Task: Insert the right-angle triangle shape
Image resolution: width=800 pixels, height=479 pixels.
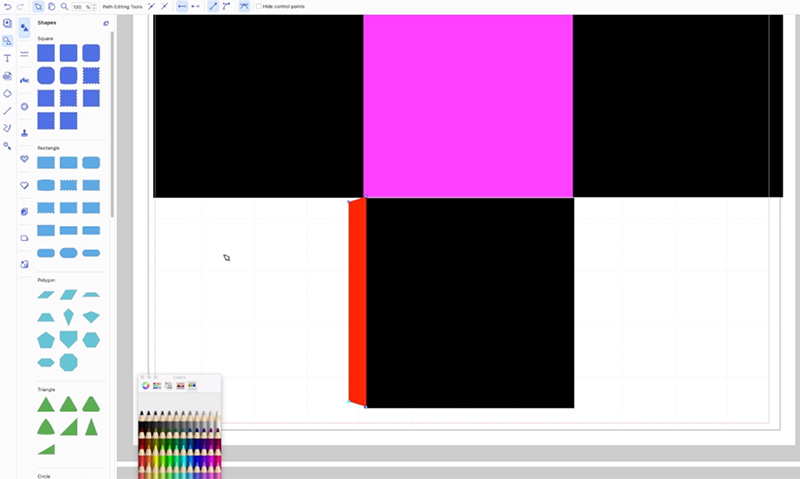Action: point(68,427)
